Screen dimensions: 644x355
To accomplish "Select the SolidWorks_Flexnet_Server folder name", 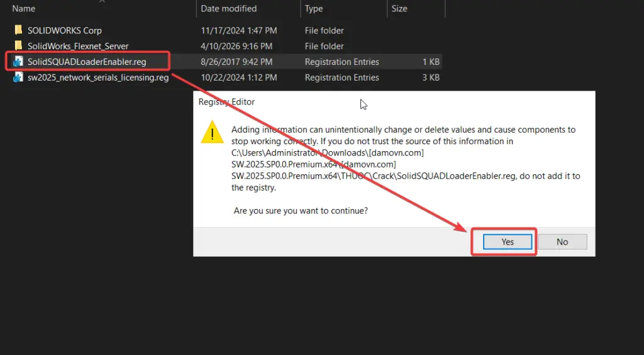I will click(78, 46).
